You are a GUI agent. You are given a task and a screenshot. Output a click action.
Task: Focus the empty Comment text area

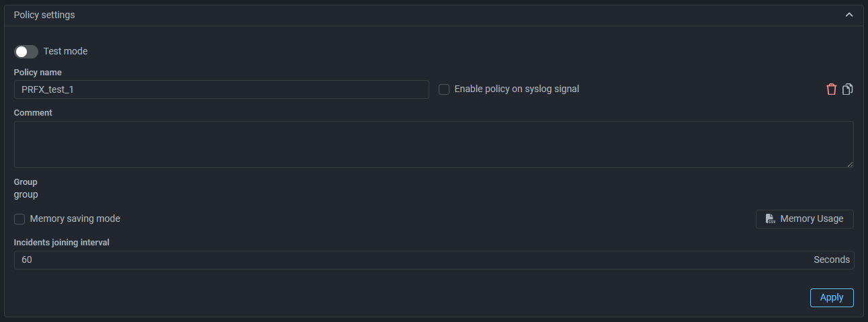(x=433, y=145)
